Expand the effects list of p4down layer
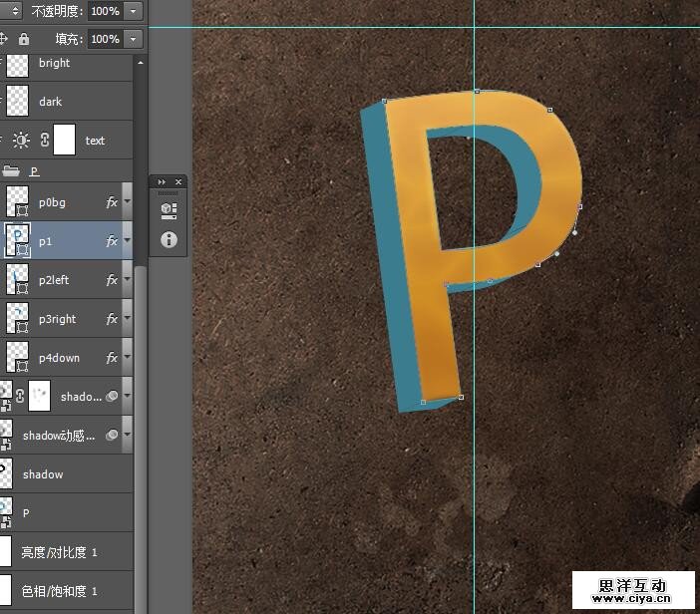The width and height of the screenshot is (700, 614). point(127,358)
